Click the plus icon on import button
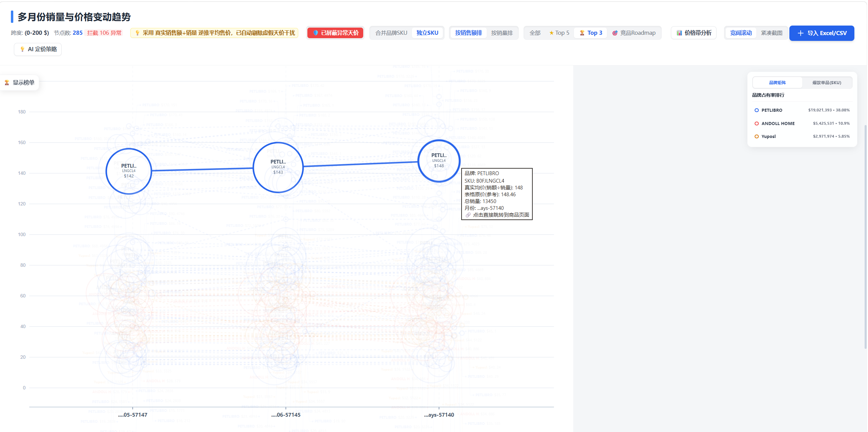This screenshot has height=432, width=868. pos(800,33)
